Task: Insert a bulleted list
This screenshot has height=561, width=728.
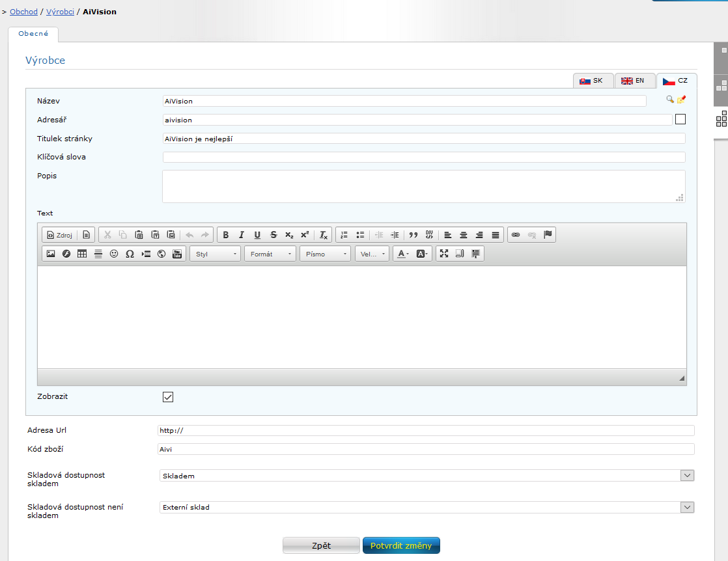Action: [x=360, y=235]
